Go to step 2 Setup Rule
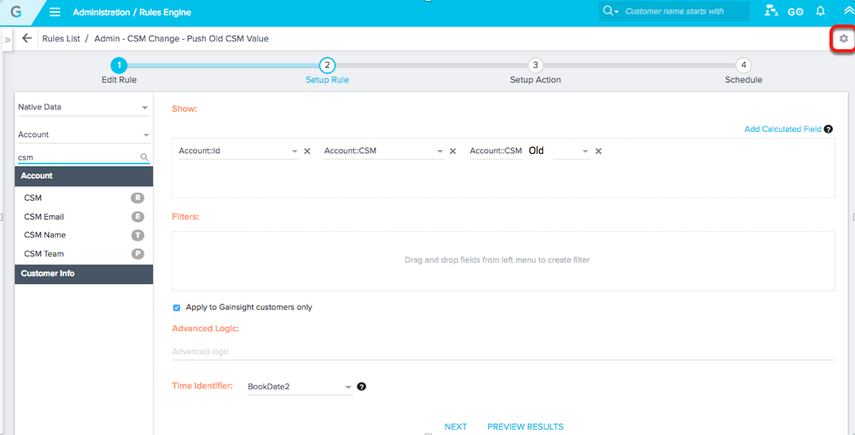Screen dimensions: 855x435 click(x=327, y=66)
